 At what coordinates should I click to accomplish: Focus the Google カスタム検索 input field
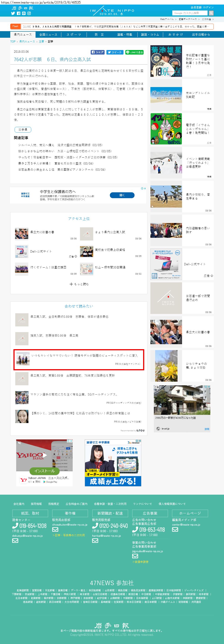click(x=190, y=13)
